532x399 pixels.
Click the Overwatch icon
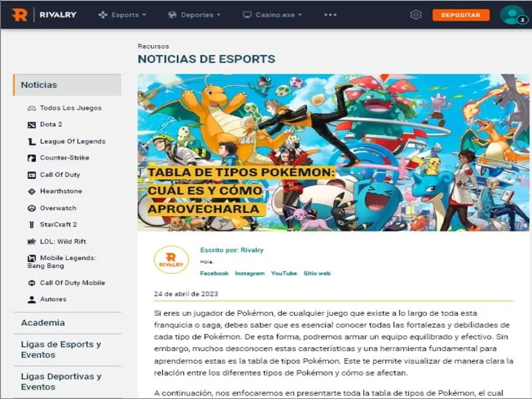(x=31, y=208)
